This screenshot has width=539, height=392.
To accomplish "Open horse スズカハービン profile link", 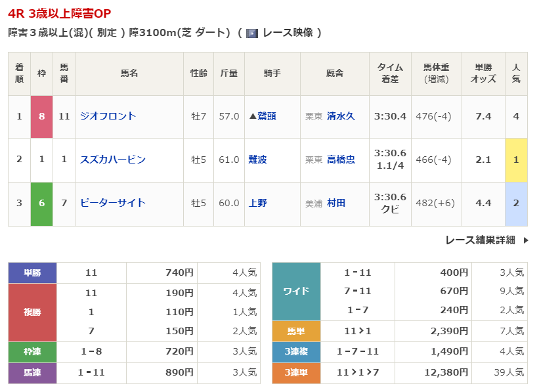I will (112, 160).
